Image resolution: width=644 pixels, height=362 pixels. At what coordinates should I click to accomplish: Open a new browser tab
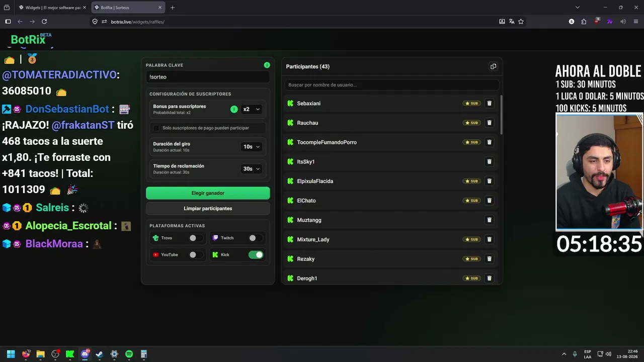click(x=173, y=8)
